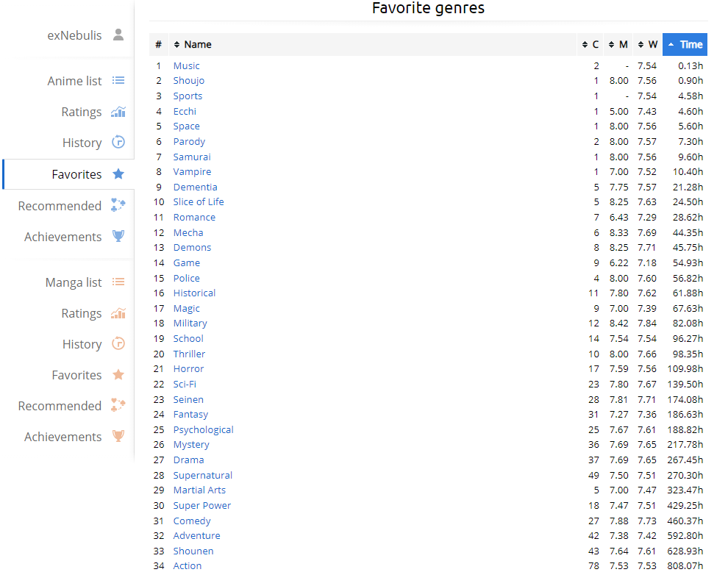The height and width of the screenshot is (586, 728).
Task: Open the Anime list icon
Action: coord(118,81)
